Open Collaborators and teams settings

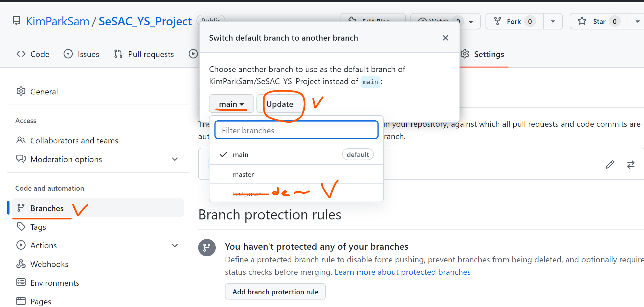[x=98, y=141]
